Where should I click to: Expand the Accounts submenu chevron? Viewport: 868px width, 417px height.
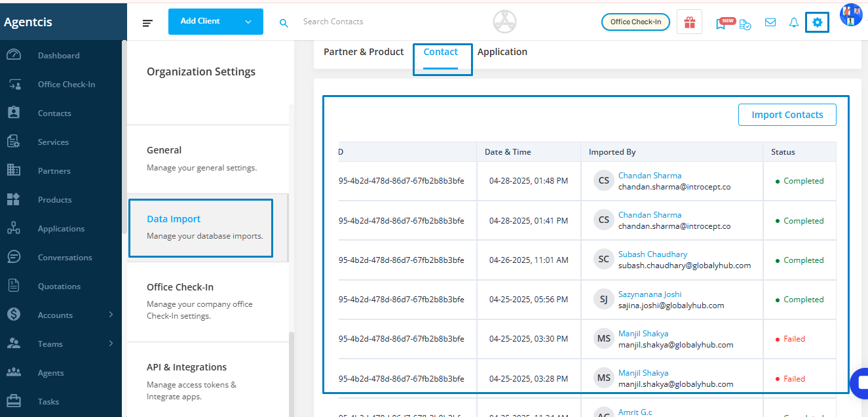tap(111, 315)
